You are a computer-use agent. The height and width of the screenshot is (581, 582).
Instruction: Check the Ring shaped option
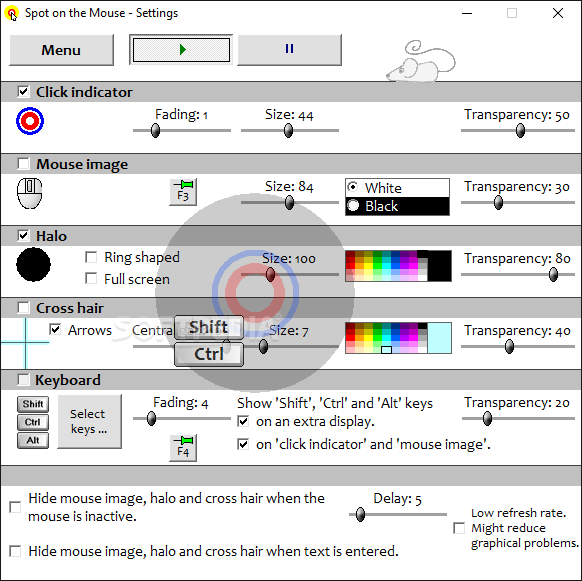[x=91, y=257]
